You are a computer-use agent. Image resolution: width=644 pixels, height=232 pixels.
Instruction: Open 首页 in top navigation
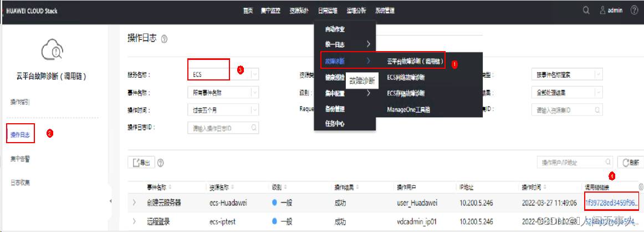pos(248,11)
